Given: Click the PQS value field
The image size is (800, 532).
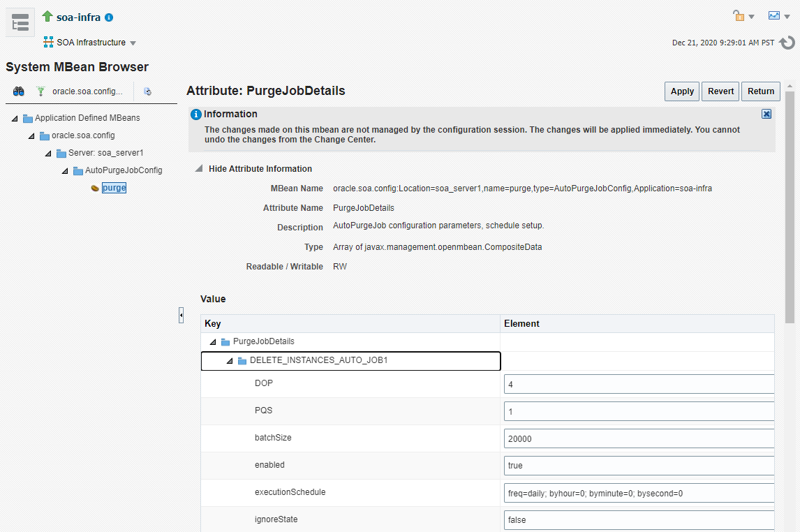Looking at the screenshot, I should pyautogui.click(x=639, y=411).
